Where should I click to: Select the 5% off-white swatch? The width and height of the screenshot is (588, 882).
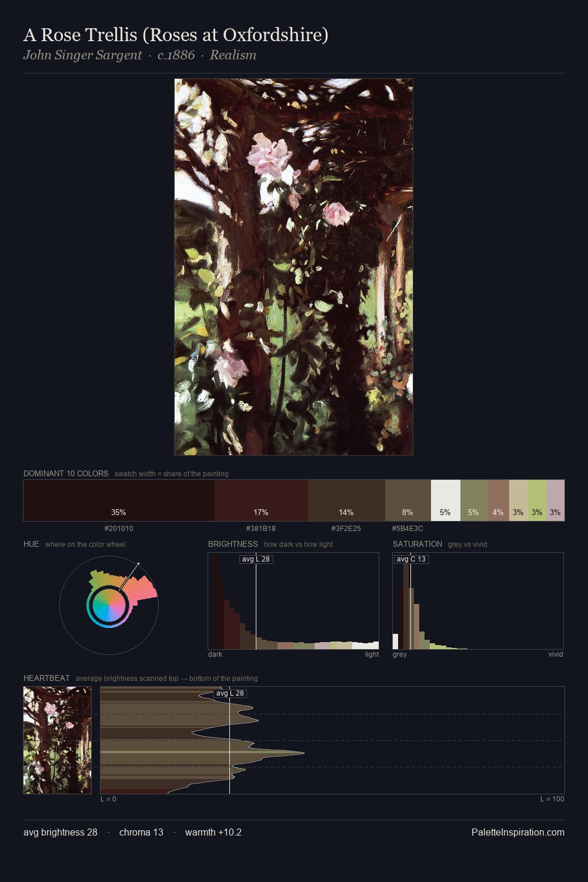click(446, 500)
